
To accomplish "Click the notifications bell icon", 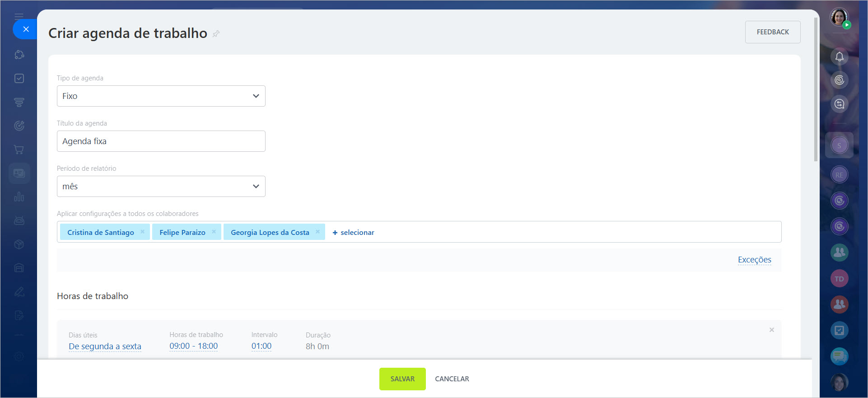I will [839, 57].
